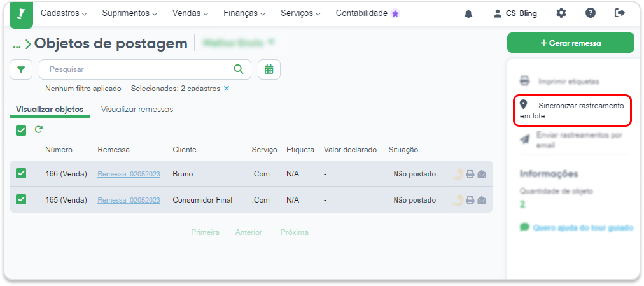Viewport: 644px width, 286px height.
Task: Click the undo arrow icon for row 165
Action: click(458, 201)
